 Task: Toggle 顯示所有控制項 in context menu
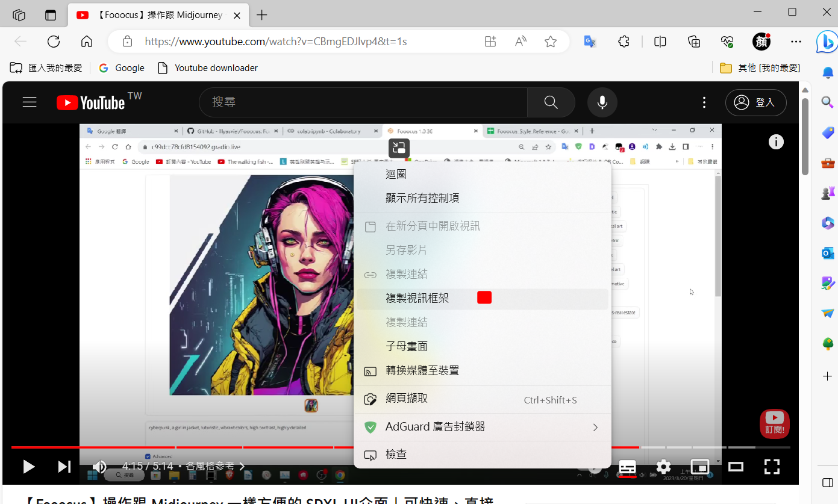(x=483, y=198)
